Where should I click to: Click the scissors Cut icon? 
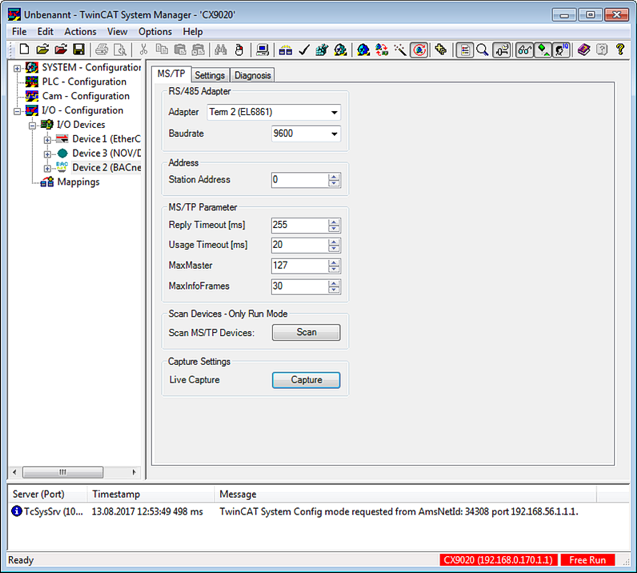[x=143, y=50]
